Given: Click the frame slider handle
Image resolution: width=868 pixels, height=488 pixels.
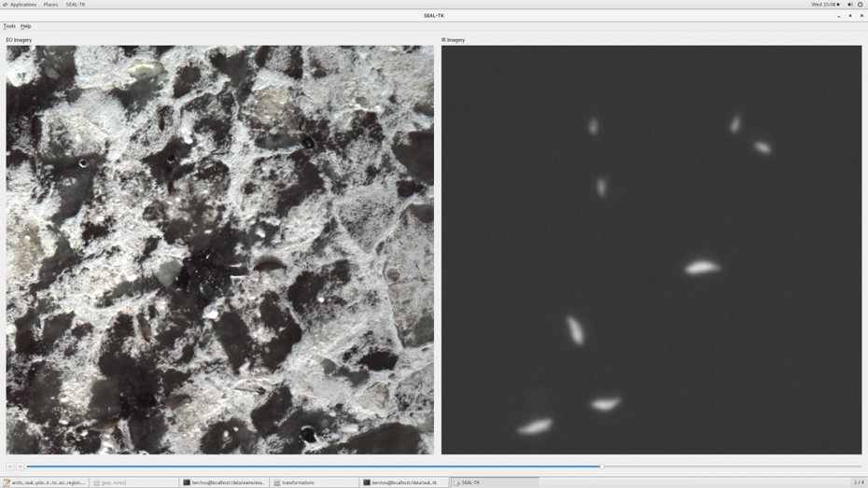Looking at the screenshot, I should coord(602,467).
